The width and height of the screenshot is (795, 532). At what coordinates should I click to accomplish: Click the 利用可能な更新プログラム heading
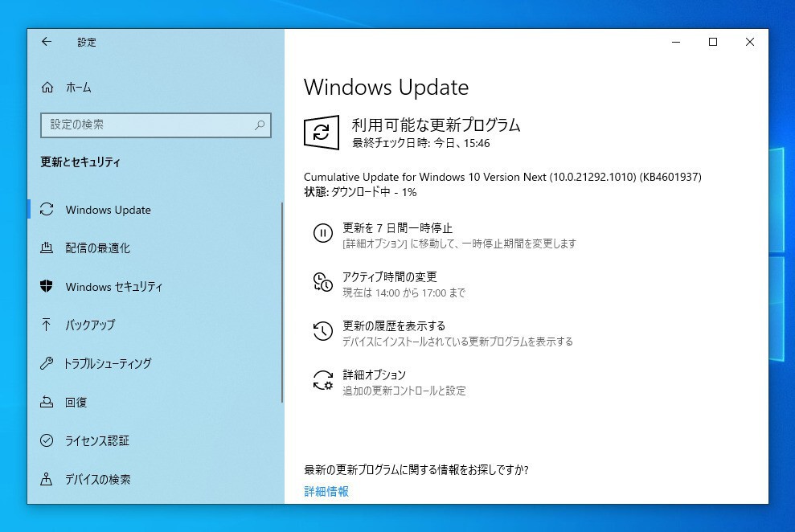pos(436,125)
